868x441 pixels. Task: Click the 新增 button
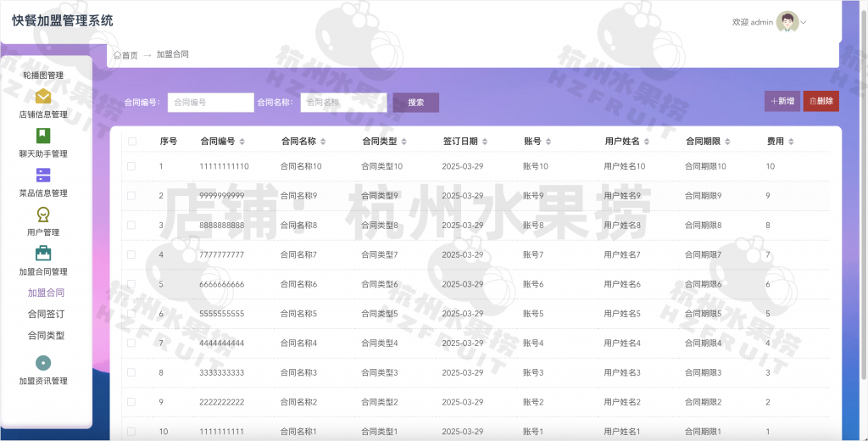tap(782, 101)
